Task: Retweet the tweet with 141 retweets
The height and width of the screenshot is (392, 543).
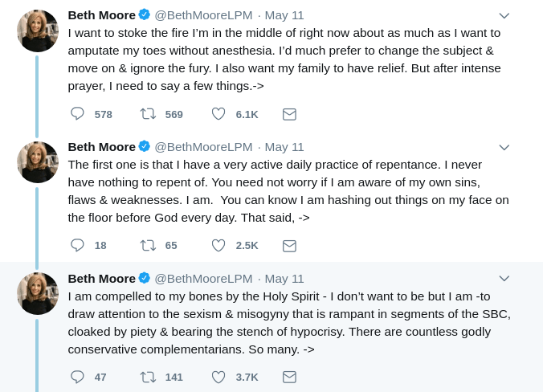Action: [x=148, y=377]
